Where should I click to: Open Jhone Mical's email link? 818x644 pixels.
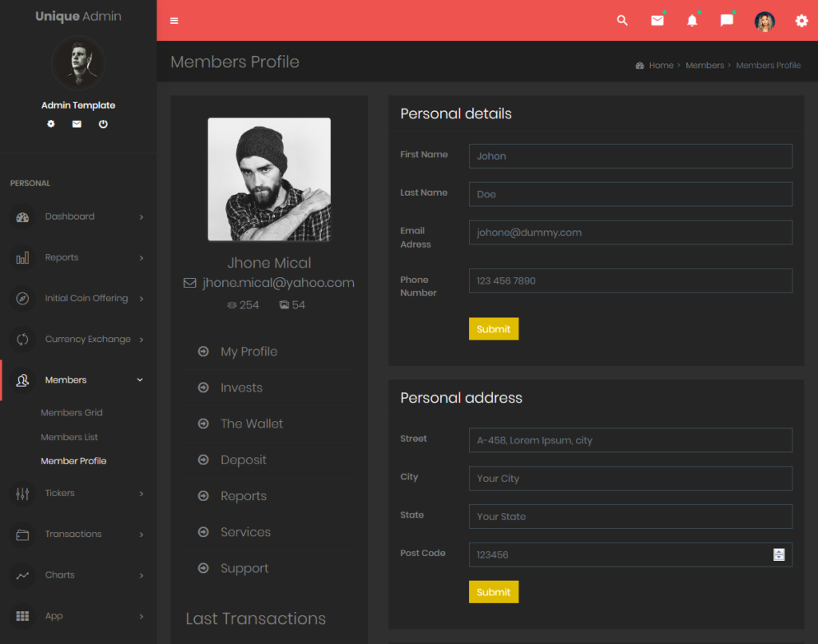(277, 282)
